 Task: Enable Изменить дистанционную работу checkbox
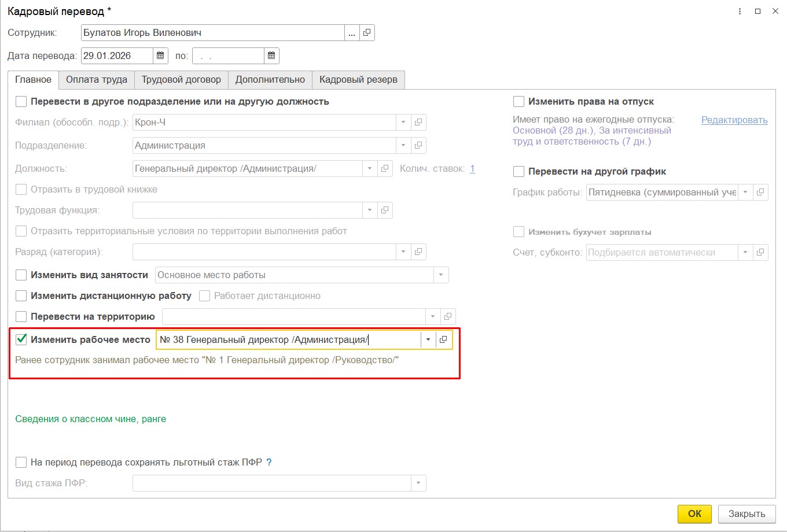(x=21, y=296)
